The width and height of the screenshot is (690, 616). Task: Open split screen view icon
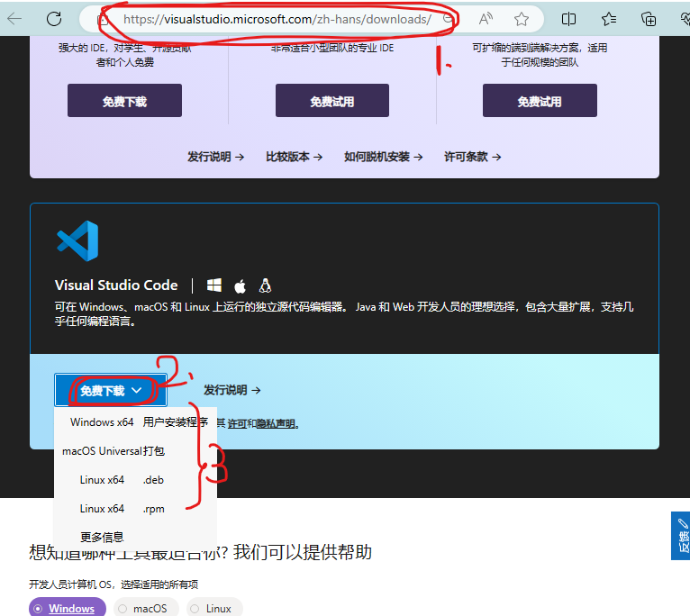click(x=568, y=19)
